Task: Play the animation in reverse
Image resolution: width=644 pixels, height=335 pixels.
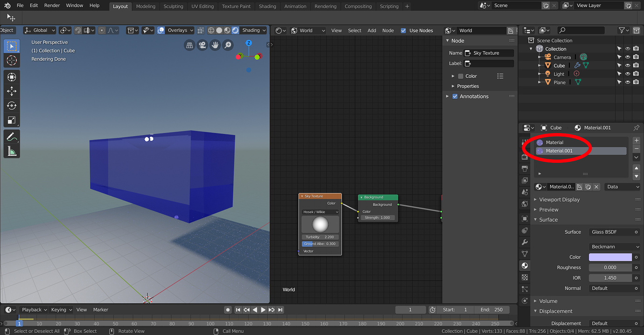Action: coord(255,310)
